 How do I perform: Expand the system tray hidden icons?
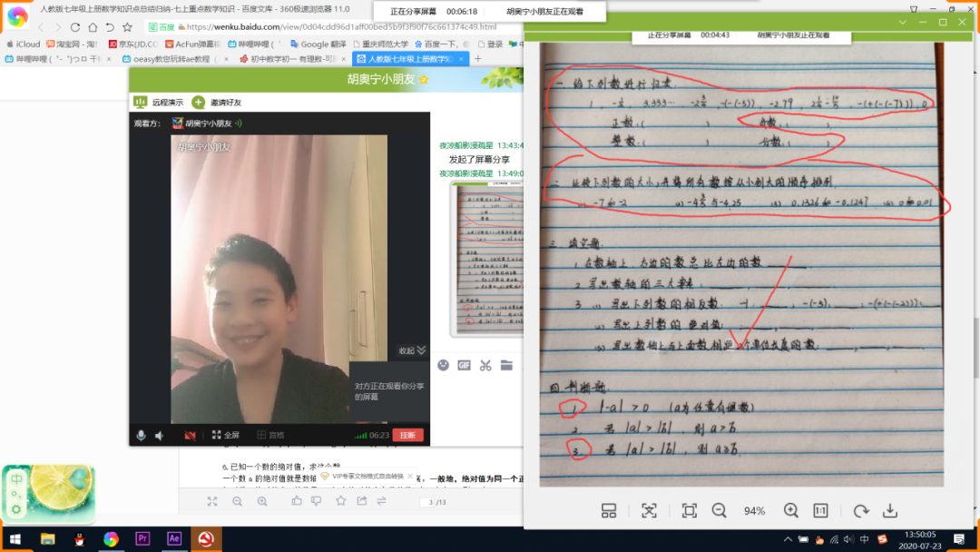click(x=789, y=540)
